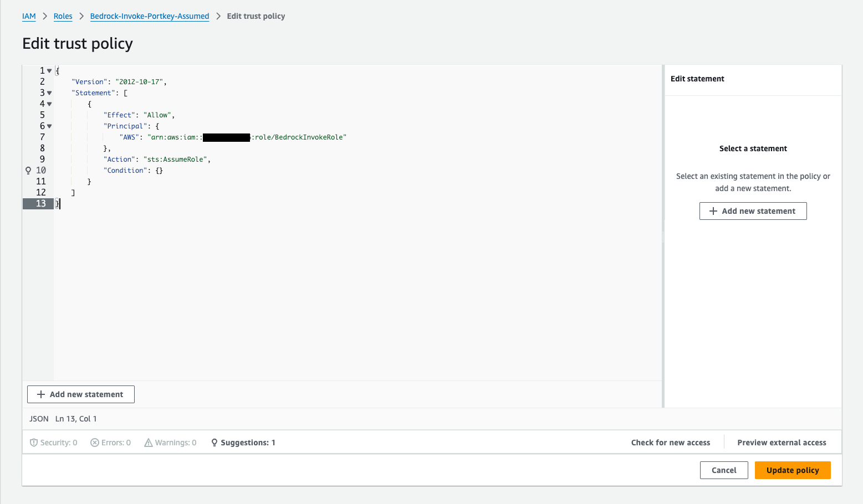863x504 pixels.
Task: Click the Update policy button
Action: pyautogui.click(x=793, y=470)
